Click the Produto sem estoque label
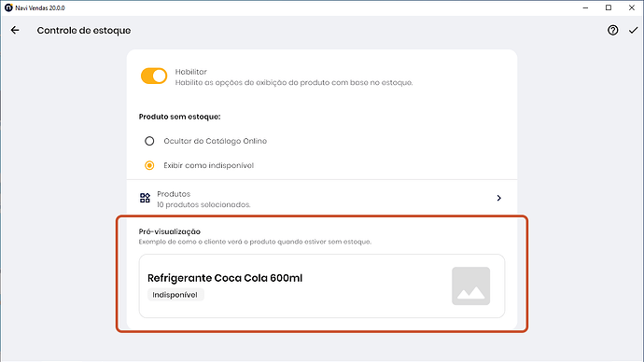This screenshot has height=362, width=644. point(179,117)
